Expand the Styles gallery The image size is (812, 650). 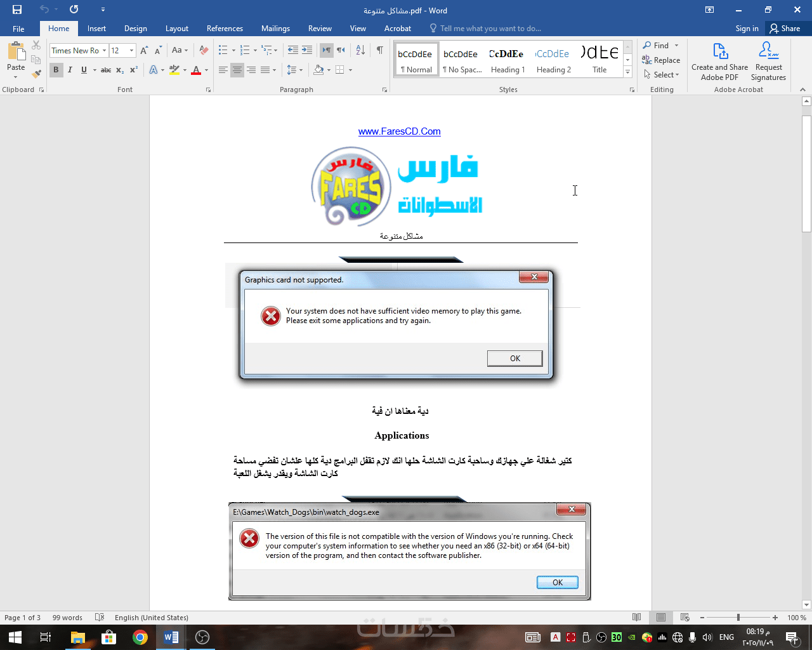coord(627,72)
